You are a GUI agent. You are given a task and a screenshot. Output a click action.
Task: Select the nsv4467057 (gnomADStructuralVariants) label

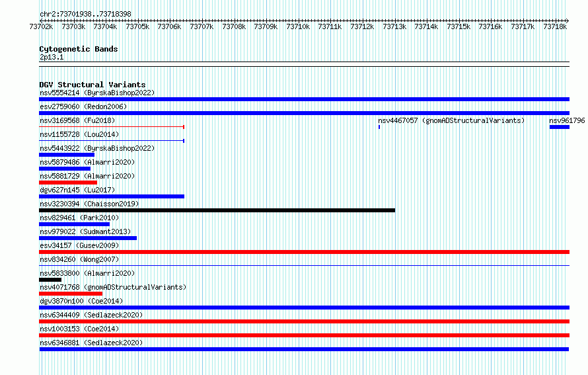click(451, 120)
